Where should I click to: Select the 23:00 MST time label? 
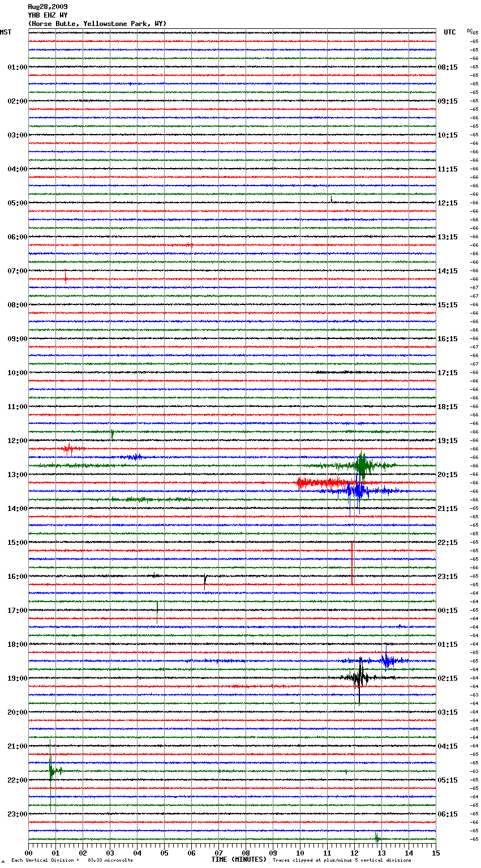[18, 814]
